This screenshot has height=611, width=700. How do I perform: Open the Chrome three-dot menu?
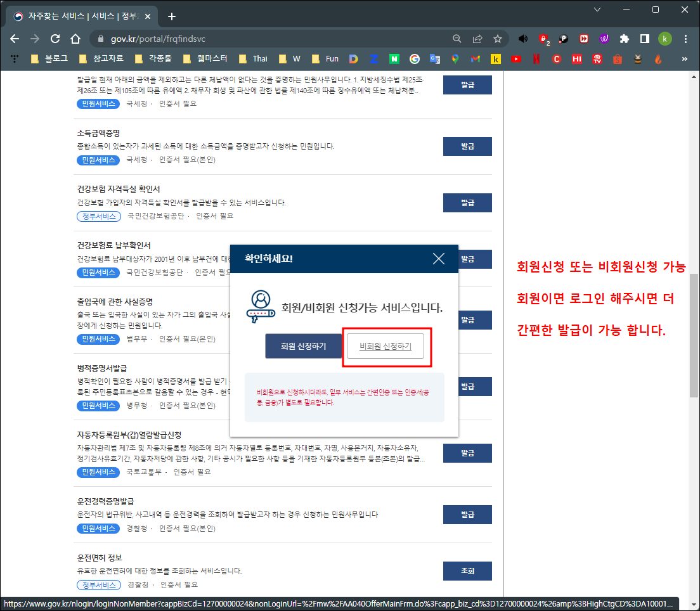[685, 39]
